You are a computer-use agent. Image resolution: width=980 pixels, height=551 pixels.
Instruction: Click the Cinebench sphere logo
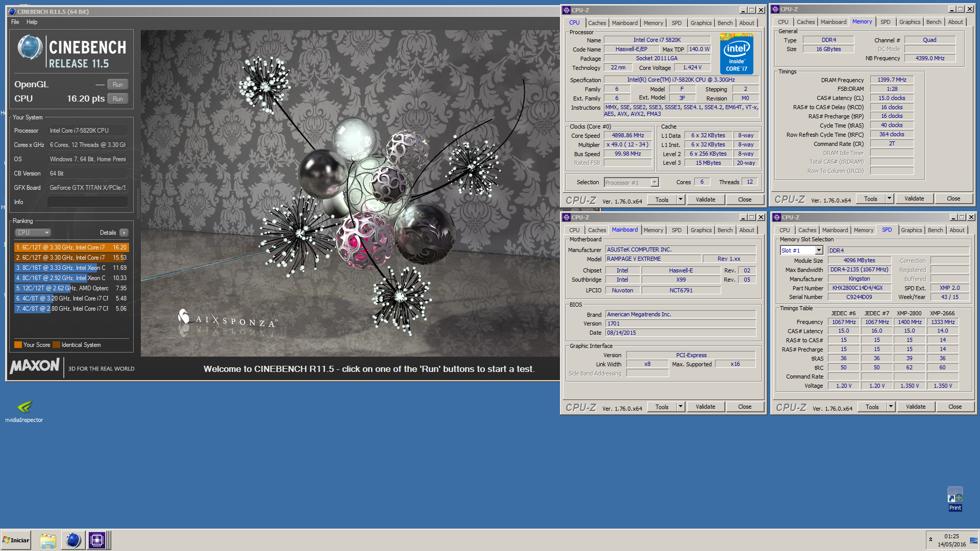click(x=30, y=47)
